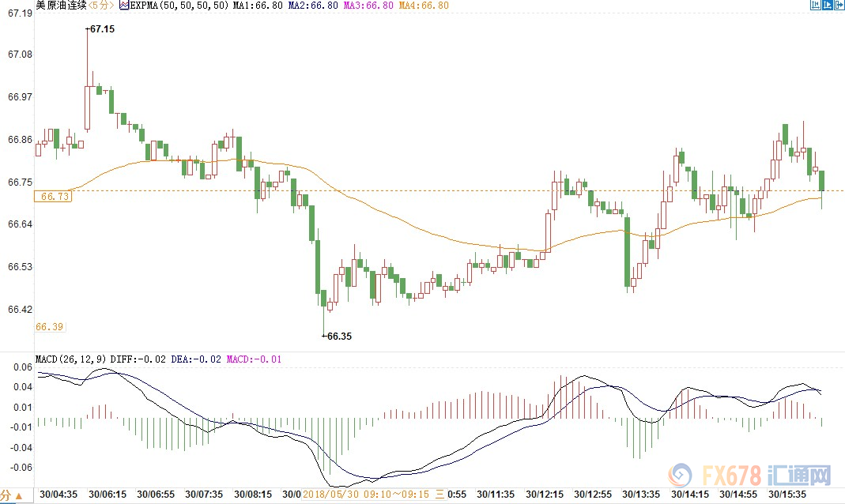This screenshot has height=504, width=845.
Task: Click the 0.04 MACD axis label
Action: tap(23, 386)
